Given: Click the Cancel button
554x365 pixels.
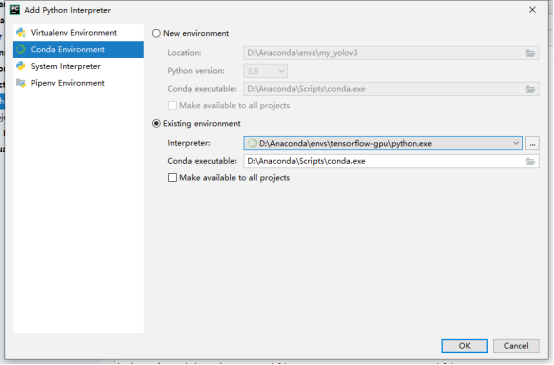Looking at the screenshot, I should pos(516,346).
